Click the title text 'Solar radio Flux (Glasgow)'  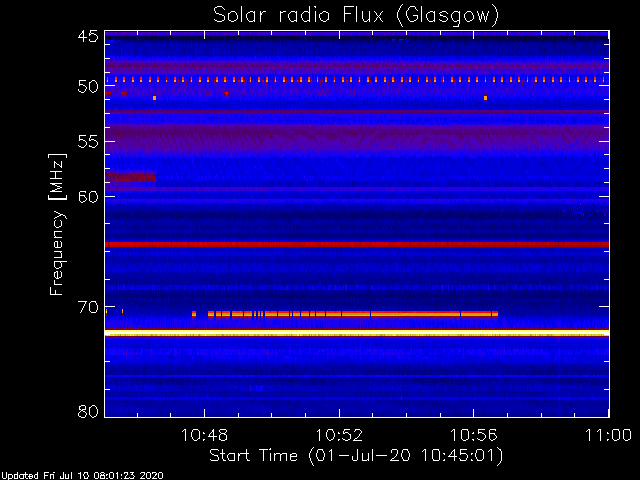(x=356, y=16)
